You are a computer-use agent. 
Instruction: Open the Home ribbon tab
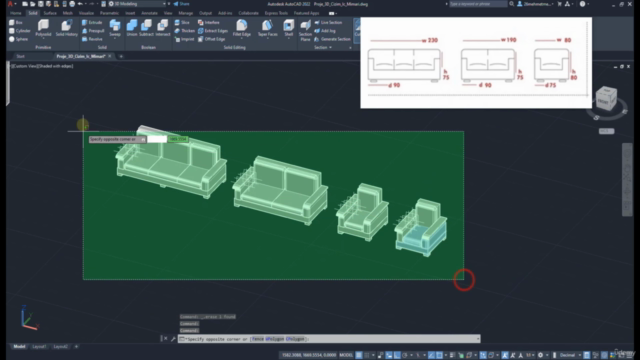16,13
